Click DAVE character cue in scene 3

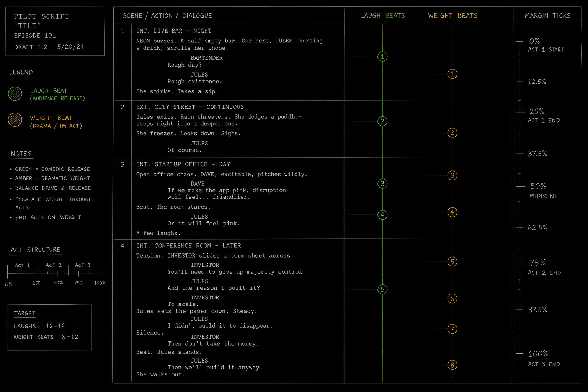[198, 184]
